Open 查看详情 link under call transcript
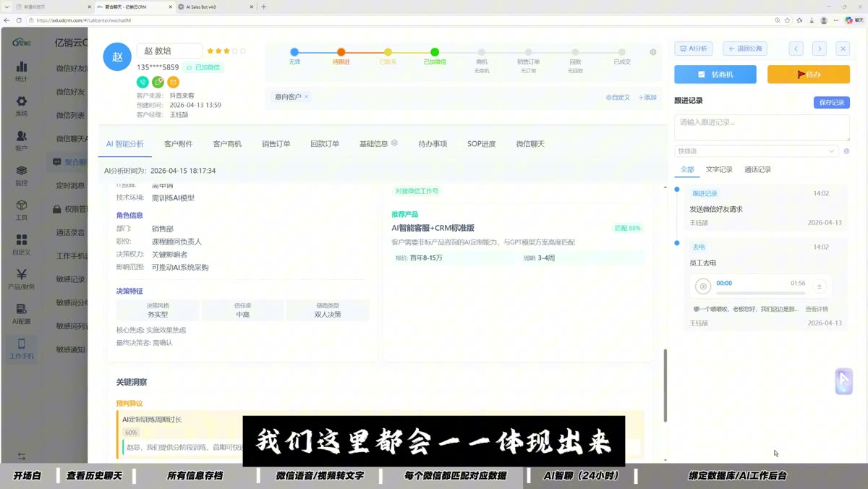868x489 pixels. [x=817, y=309]
